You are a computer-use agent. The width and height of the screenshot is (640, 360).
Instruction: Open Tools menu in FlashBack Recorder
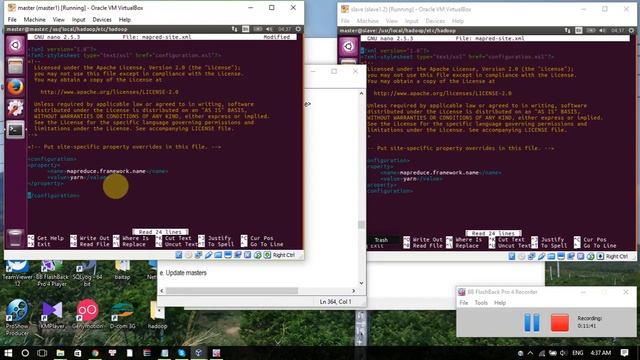click(481, 302)
